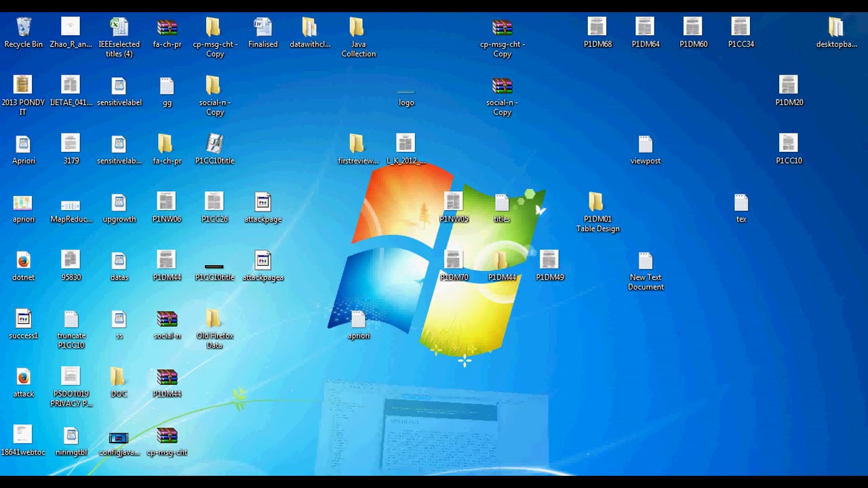Select the configjava... file icon
The image size is (868, 488).
tap(119, 438)
